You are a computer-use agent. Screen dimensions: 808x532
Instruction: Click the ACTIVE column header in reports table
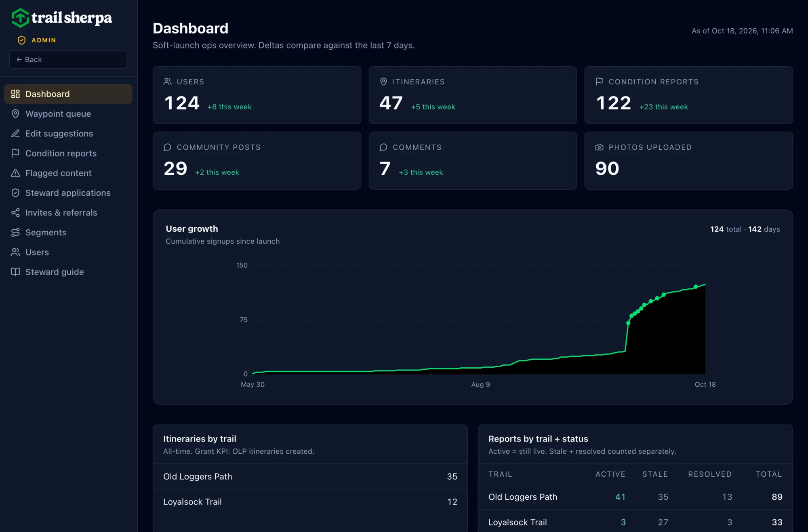(610, 474)
